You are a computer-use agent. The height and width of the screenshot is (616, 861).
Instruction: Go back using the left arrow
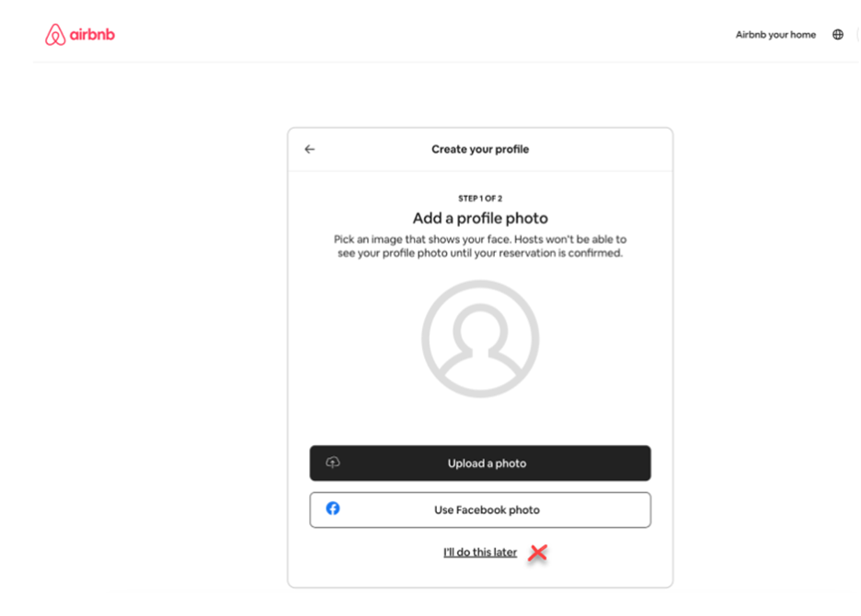click(310, 149)
